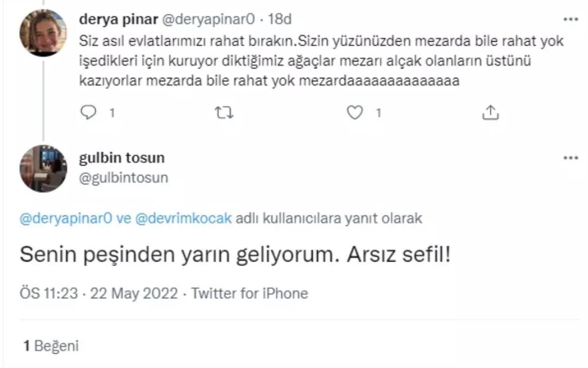Click the Twitter for iPhone source link
This screenshot has width=588, height=368.
point(249,294)
